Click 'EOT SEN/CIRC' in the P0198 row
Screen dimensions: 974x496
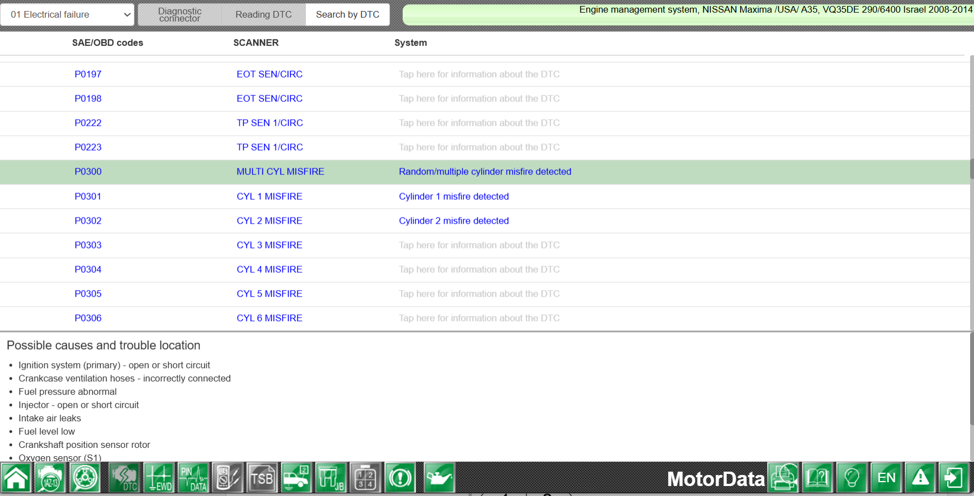[x=269, y=98]
